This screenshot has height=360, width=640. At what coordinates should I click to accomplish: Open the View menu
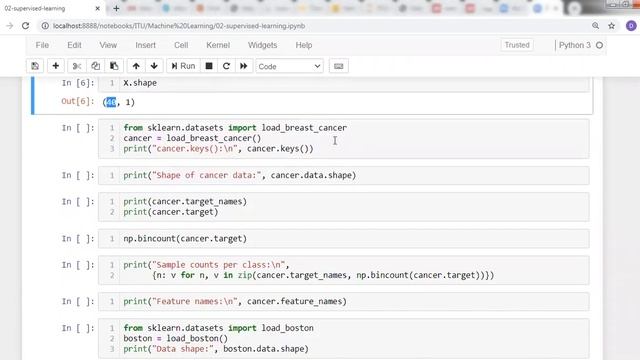[108, 45]
